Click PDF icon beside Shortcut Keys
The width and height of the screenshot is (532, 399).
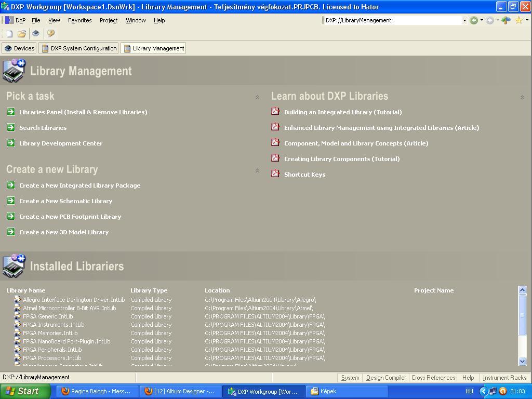pos(275,174)
